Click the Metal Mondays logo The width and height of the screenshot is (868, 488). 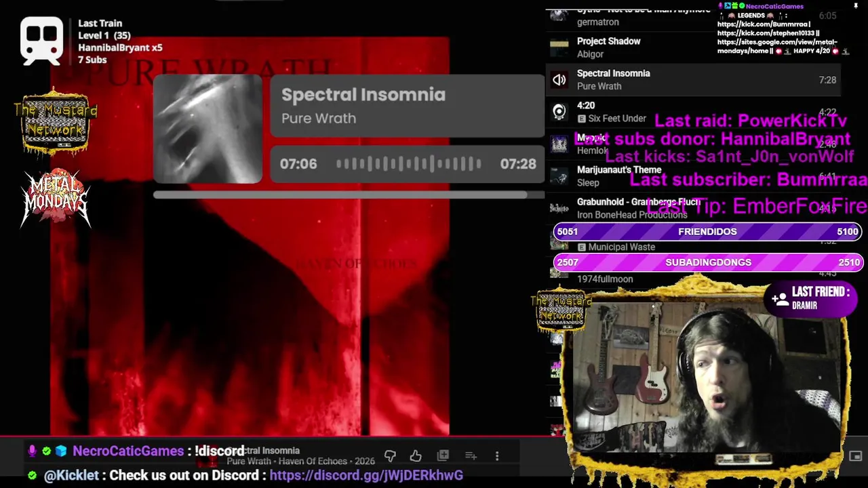[56, 198]
